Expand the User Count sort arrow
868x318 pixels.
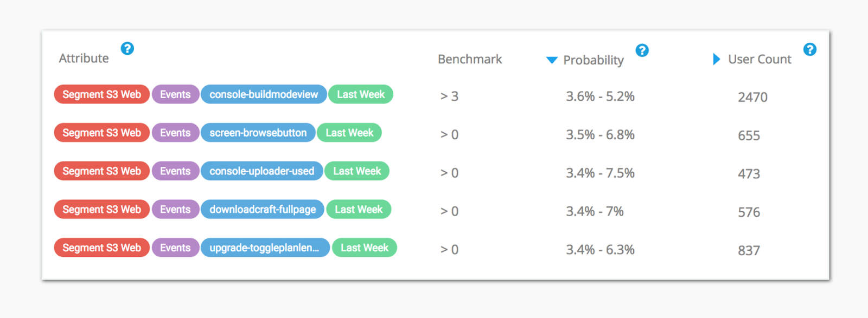click(x=716, y=59)
